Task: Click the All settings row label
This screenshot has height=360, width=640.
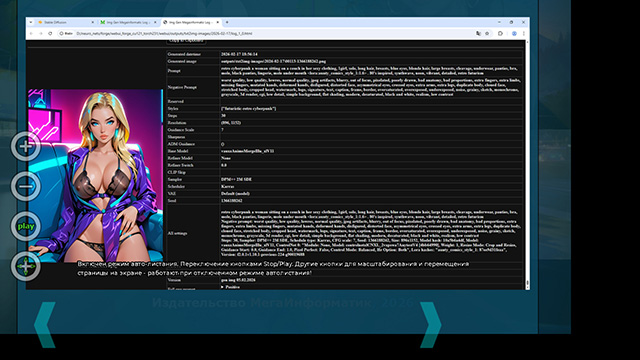Action: (178, 233)
